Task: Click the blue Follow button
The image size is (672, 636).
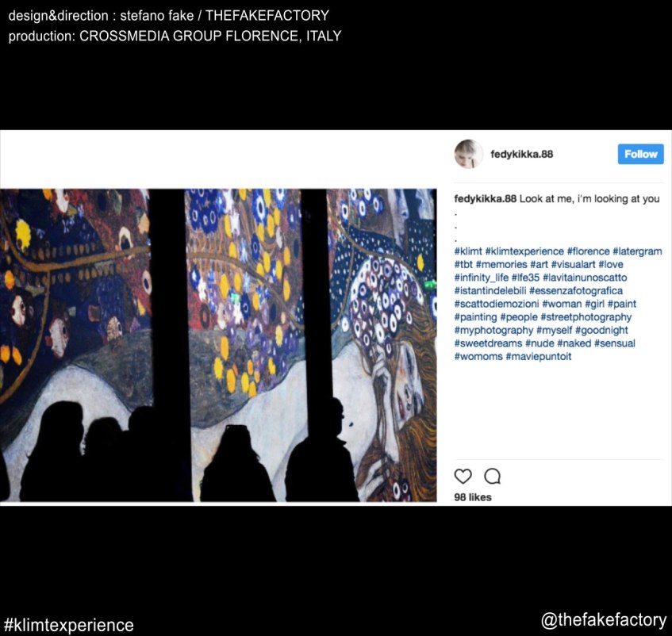Action: point(640,154)
